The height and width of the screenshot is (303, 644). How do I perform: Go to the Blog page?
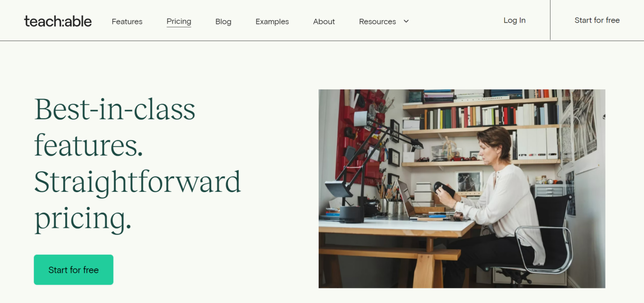click(223, 21)
